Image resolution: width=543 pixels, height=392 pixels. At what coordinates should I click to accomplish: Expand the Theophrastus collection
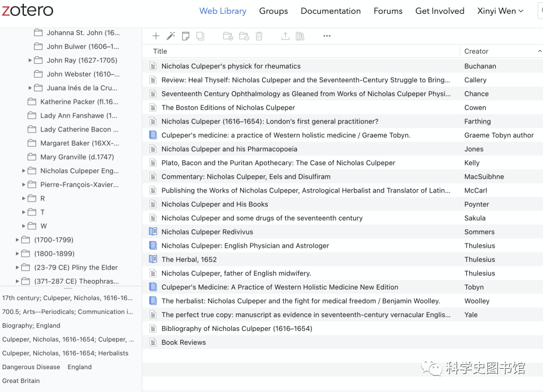tap(17, 281)
